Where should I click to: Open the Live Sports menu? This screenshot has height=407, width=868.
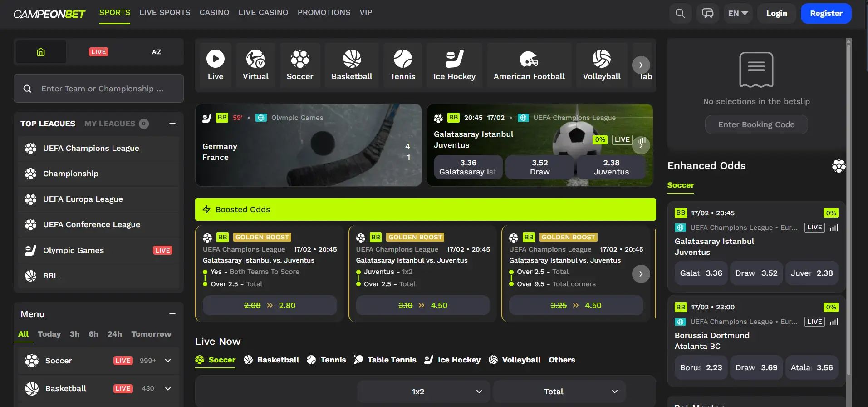165,13
